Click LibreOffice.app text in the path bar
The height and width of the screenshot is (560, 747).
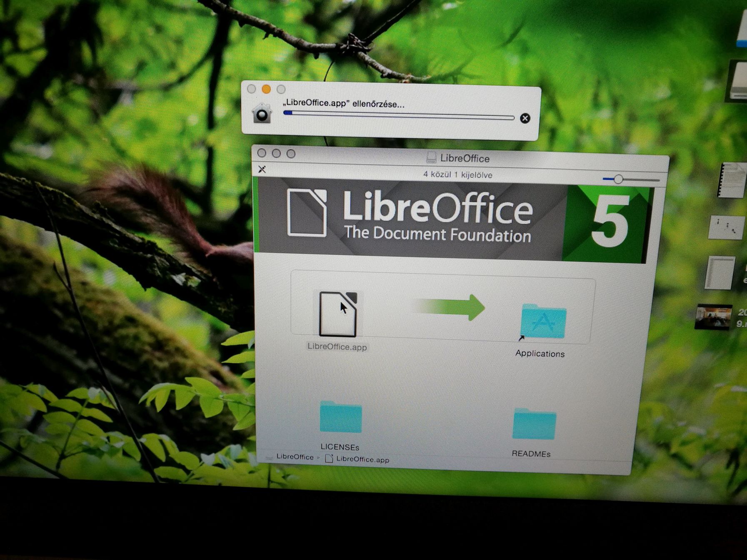362,459
